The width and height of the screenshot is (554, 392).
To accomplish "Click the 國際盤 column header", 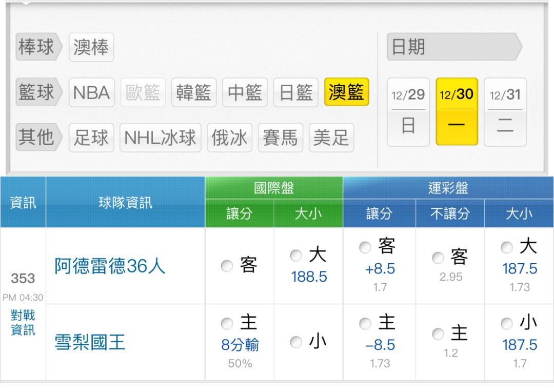I will tap(274, 188).
